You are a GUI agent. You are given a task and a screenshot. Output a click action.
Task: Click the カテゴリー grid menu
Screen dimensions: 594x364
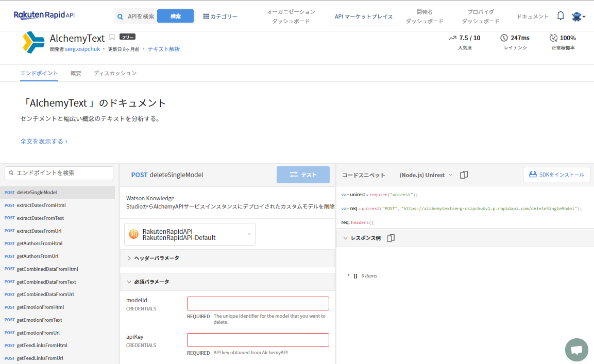tap(220, 16)
